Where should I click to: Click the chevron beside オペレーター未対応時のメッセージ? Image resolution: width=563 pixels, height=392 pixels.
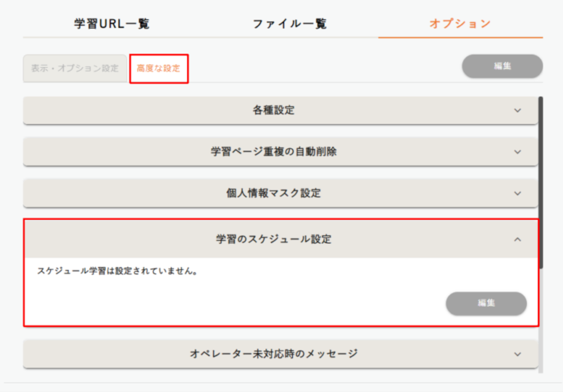click(x=518, y=354)
